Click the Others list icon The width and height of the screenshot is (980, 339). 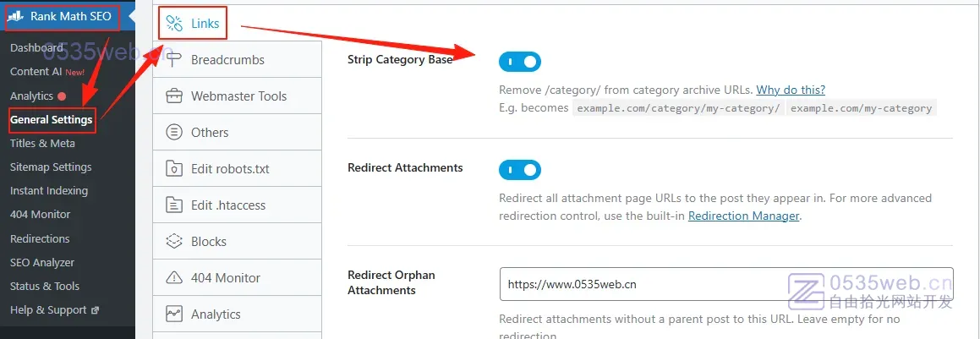pyautogui.click(x=175, y=133)
